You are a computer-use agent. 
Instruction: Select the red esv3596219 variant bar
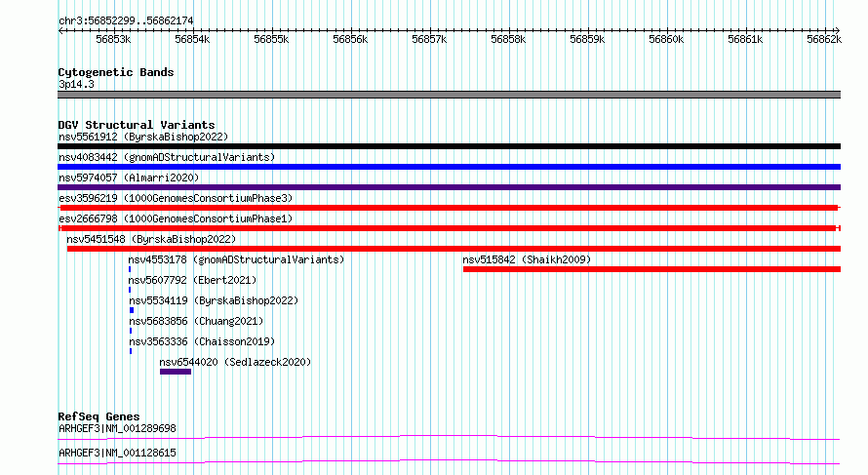449,208
